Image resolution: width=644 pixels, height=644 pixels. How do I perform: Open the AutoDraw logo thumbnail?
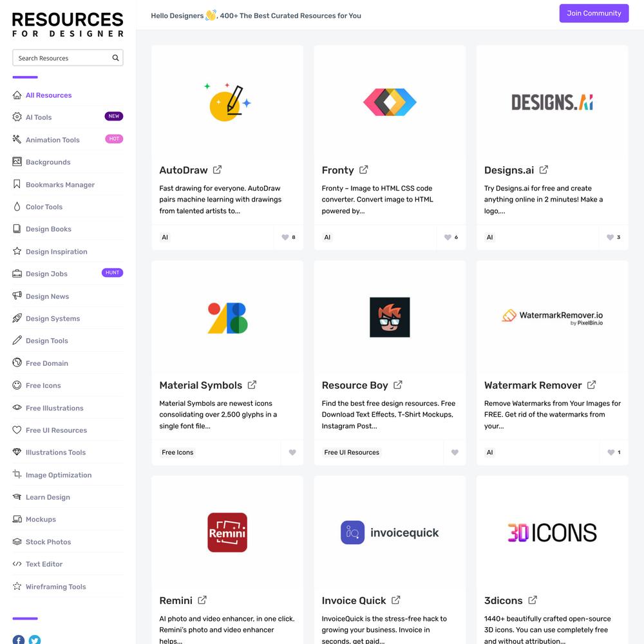click(227, 102)
